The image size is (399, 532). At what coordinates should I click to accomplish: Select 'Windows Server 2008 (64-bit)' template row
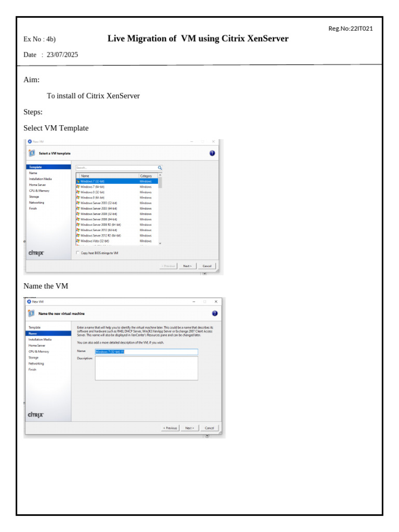coord(117,220)
